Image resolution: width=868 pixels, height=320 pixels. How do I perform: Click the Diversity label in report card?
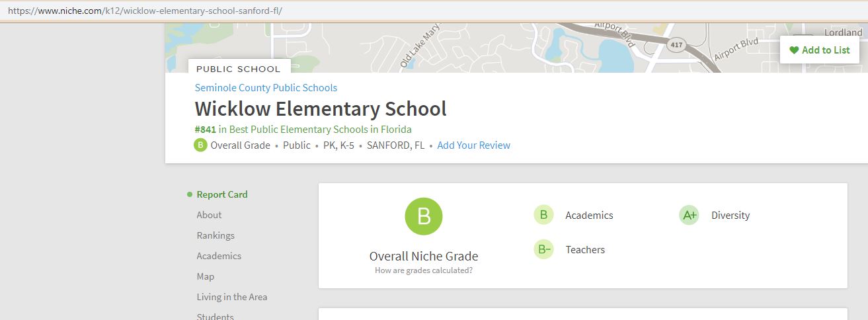(x=730, y=215)
